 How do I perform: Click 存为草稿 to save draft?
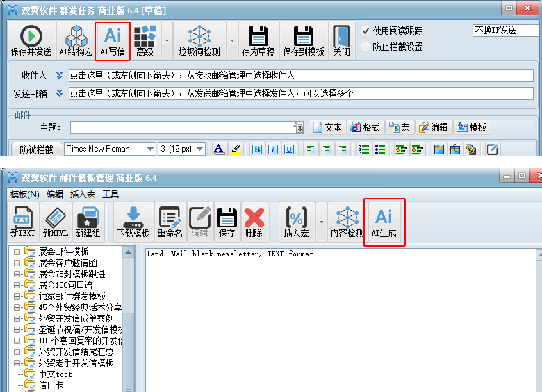258,40
